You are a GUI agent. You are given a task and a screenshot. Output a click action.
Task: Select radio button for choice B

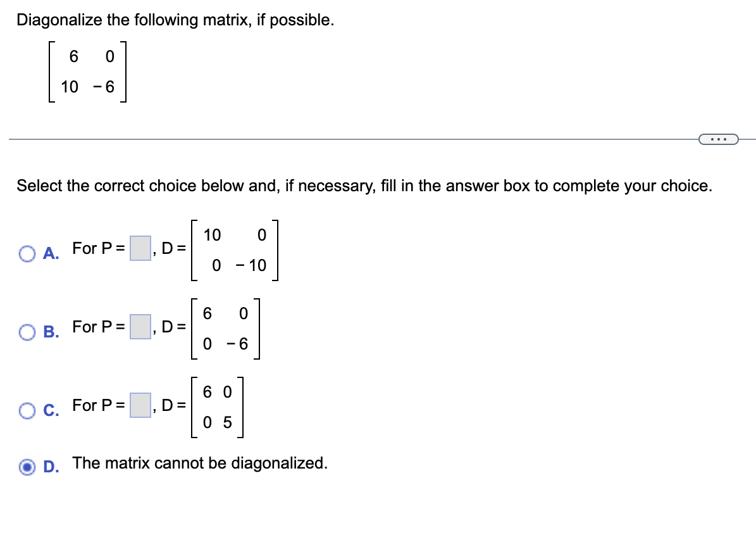26,331
